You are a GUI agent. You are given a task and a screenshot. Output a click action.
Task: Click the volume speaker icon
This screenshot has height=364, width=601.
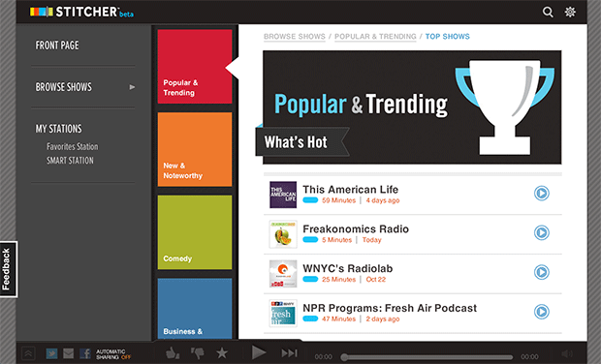[567, 354]
